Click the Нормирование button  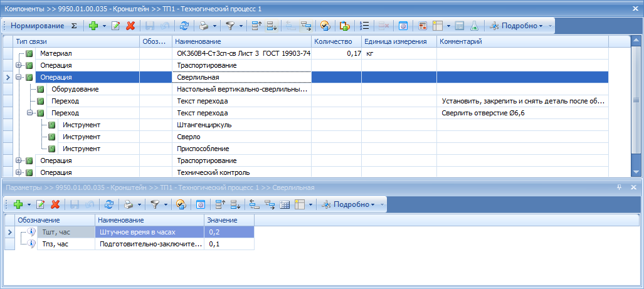click(x=38, y=26)
